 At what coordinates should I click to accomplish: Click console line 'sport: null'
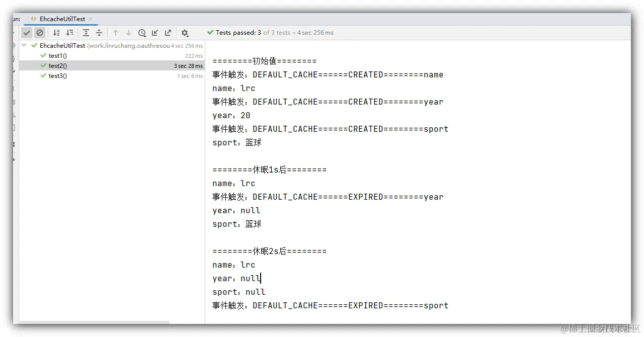(x=238, y=292)
